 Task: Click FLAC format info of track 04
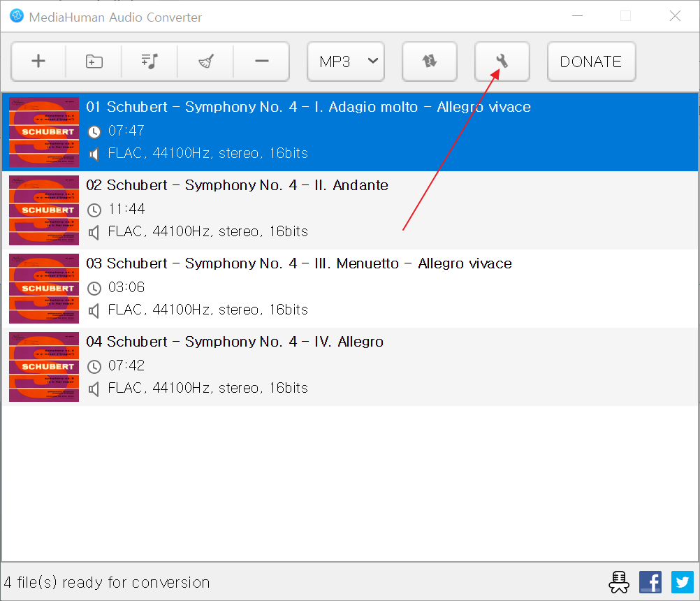208,388
